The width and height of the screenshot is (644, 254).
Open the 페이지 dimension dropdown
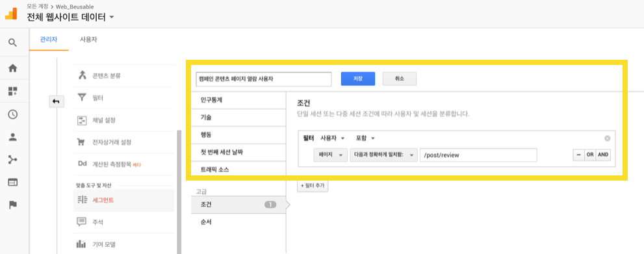330,155
